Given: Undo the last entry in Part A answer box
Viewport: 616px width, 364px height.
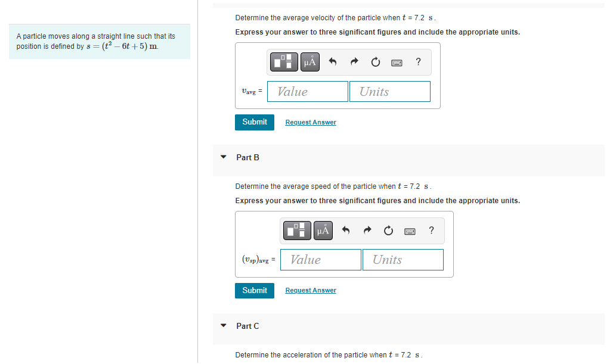Looking at the screenshot, I should coord(332,61).
